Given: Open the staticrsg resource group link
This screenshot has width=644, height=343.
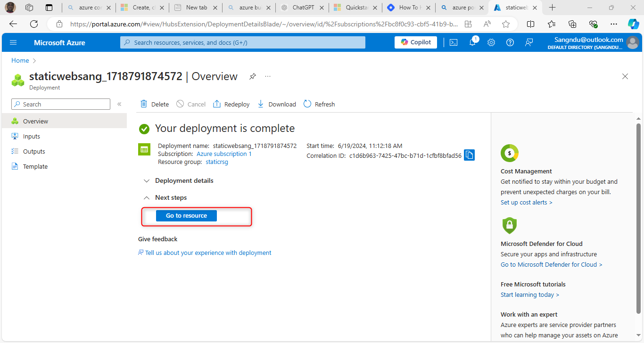Looking at the screenshot, I should (x=217, y=162).
